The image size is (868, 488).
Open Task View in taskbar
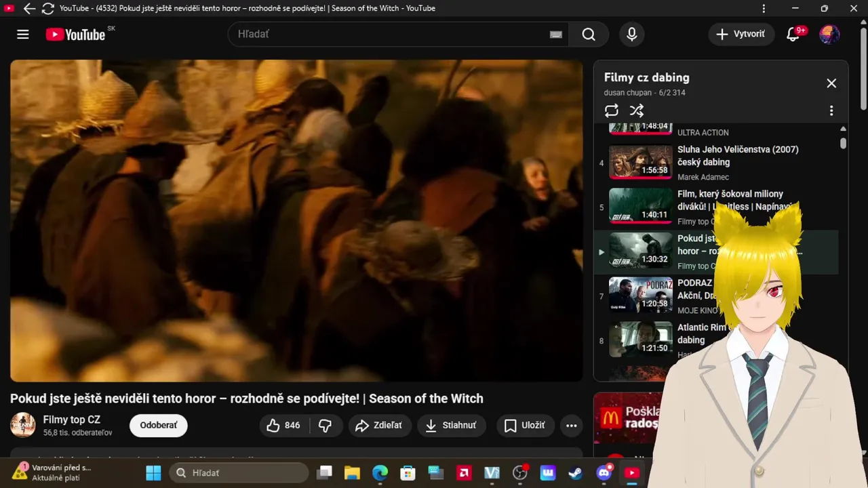(x=325, y=472)
